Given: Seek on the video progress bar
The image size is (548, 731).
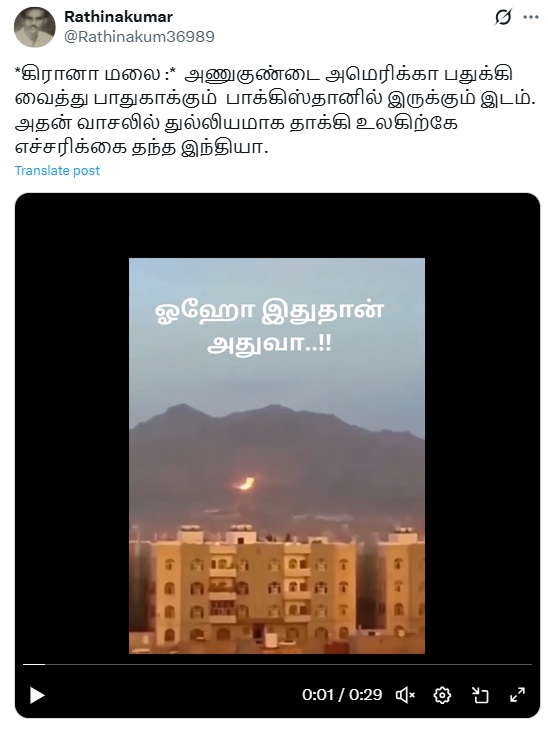Looking at the screenshot, I should [x=277, y=664].
